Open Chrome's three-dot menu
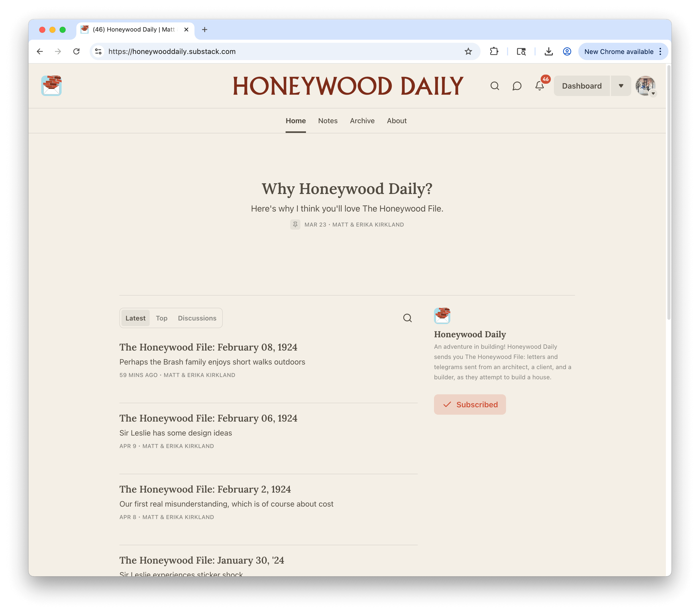The image size is (700, 614). coord(660,51)
